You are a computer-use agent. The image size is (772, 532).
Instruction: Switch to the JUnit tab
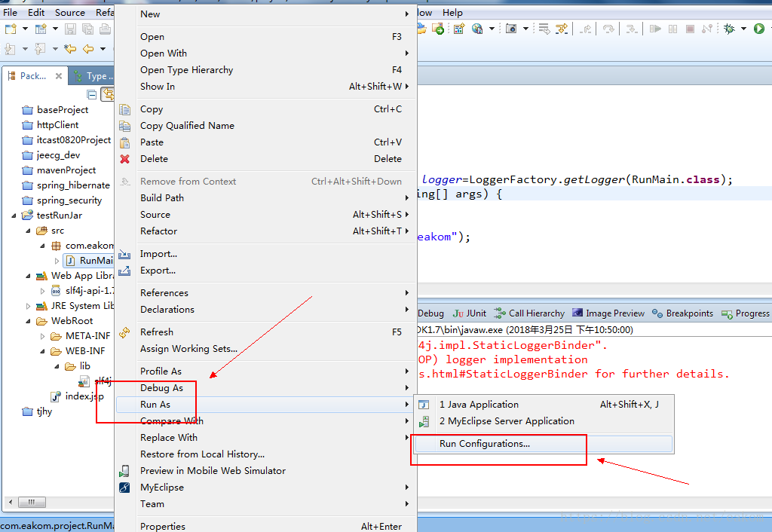(x=470, y=313)
